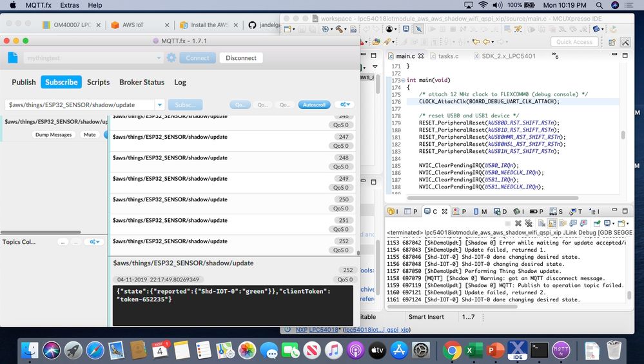Click the open folder icon in MCUXpresso second toolbar row
The height and width of the screenshot is (364, 644).
click(376, 41)
